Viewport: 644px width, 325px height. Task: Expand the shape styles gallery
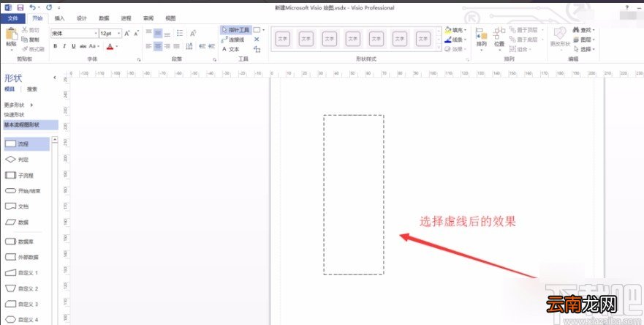tap(439, 49)
